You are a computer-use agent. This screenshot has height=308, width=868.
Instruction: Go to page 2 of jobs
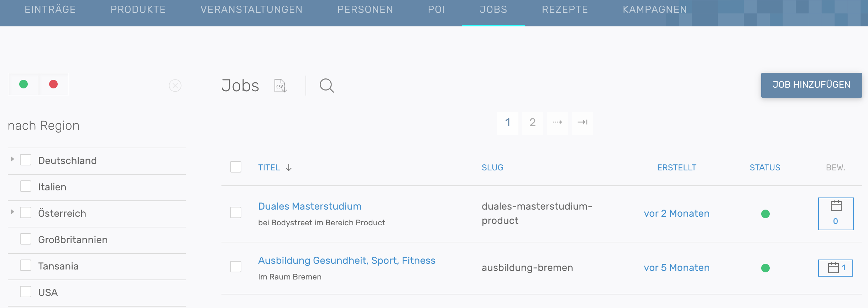[533, 122]
